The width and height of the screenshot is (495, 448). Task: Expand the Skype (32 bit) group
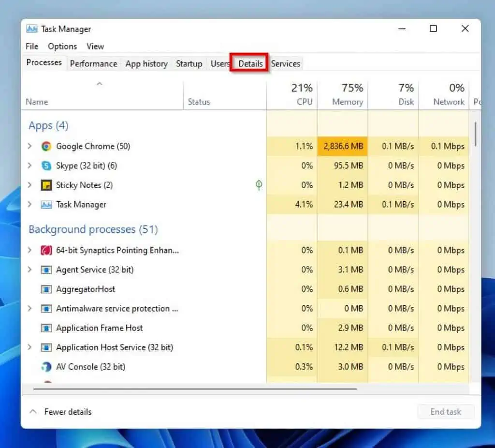tap(29, 165)
